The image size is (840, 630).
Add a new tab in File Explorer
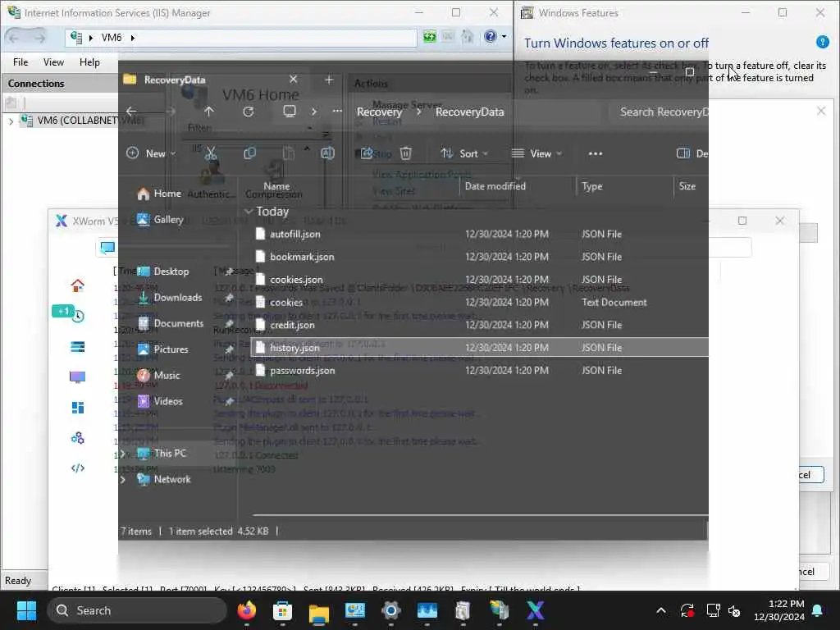pos(329,80)
